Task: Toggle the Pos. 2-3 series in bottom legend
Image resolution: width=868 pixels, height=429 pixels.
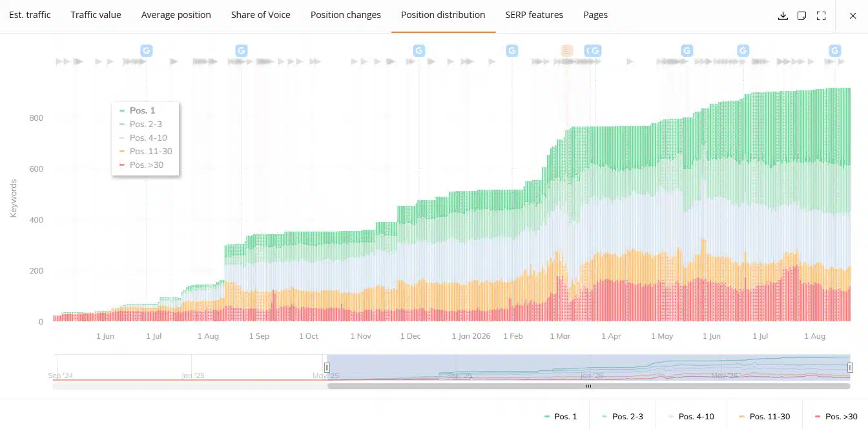Action: (621, 417)
